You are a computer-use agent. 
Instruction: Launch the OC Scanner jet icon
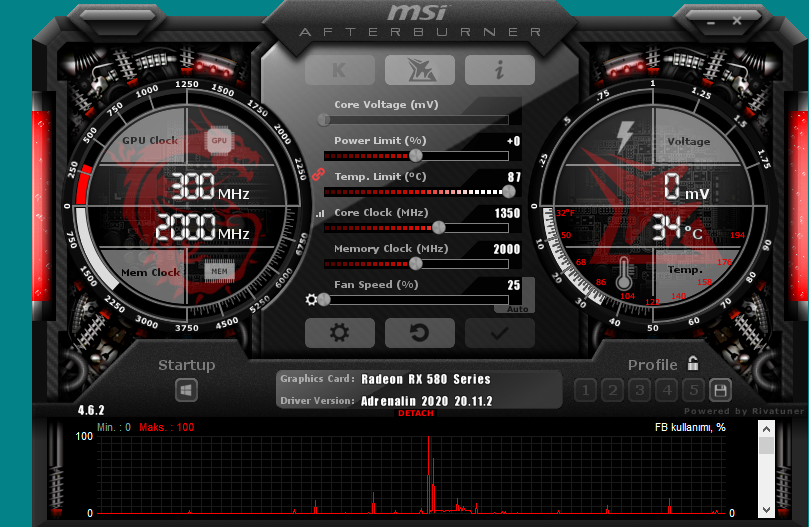pos(419,70)
